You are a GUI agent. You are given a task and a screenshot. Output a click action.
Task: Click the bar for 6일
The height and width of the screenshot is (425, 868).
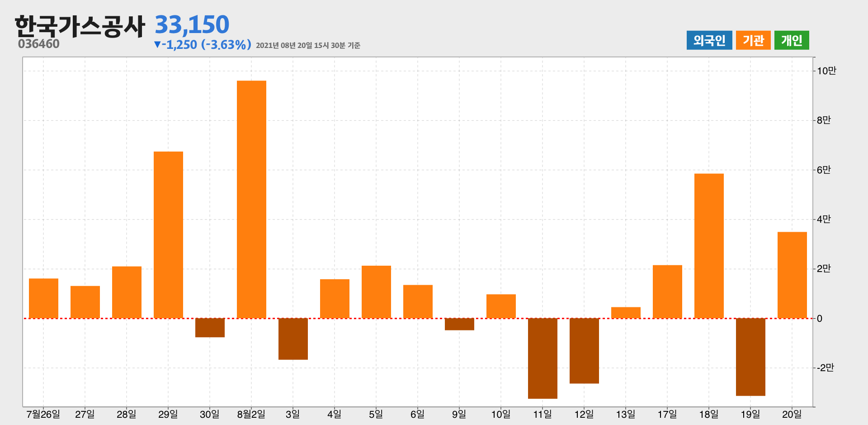tap(418, 301)
